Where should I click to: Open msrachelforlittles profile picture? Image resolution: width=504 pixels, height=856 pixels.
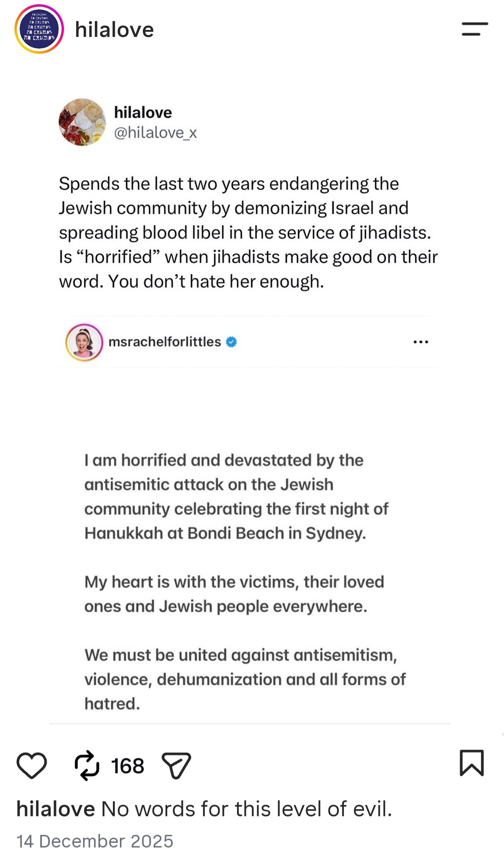tap(84, 342)
